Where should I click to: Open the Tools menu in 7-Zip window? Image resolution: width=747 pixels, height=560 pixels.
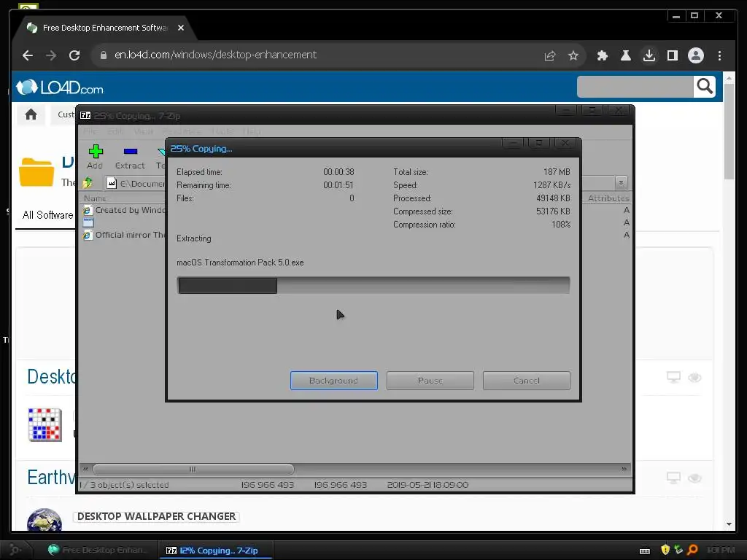pos(222,131)
